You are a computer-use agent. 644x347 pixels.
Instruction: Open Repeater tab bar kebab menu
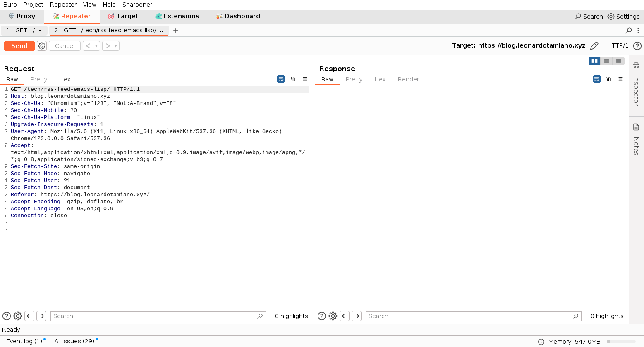638,31
